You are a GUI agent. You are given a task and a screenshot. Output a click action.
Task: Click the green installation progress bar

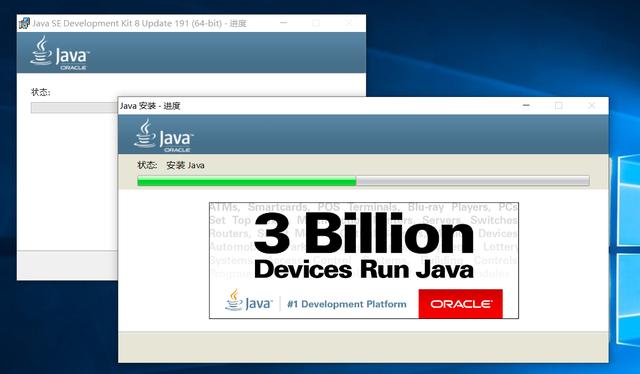pyautogui.click(x=363, y=181)
